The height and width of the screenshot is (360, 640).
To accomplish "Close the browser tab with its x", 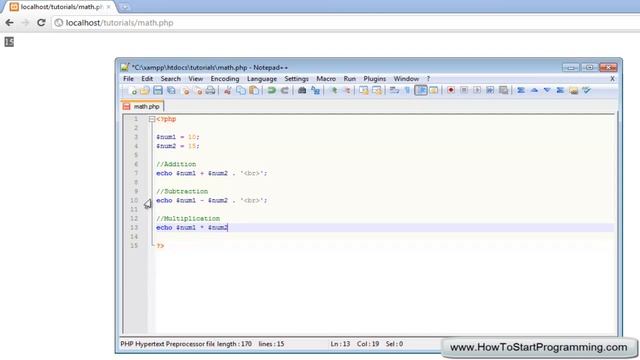I will click(x=109, y=7).
